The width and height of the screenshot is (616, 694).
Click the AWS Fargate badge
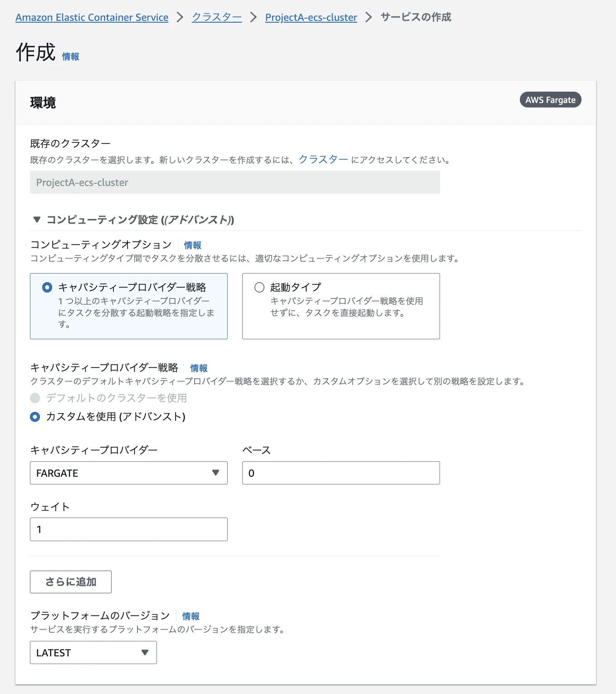(x=550, y=100)
